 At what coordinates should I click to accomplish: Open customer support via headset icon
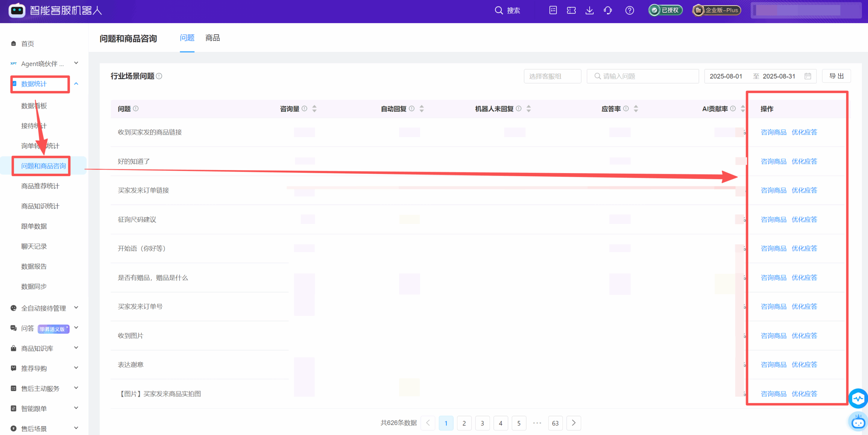point(608,10)
